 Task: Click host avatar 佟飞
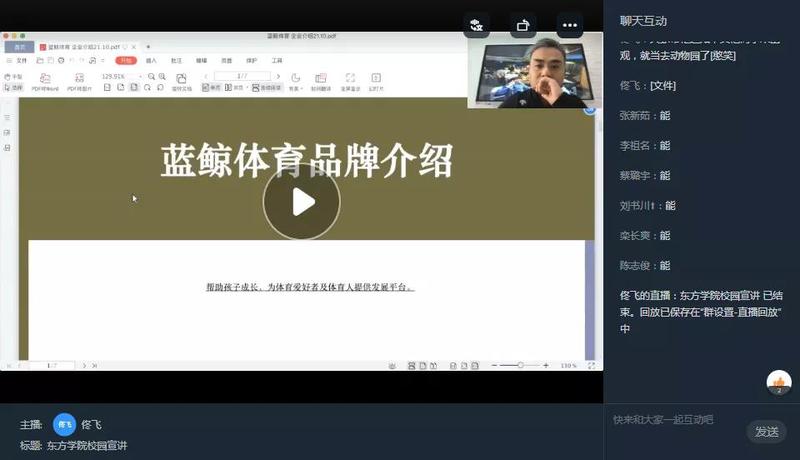65,424
